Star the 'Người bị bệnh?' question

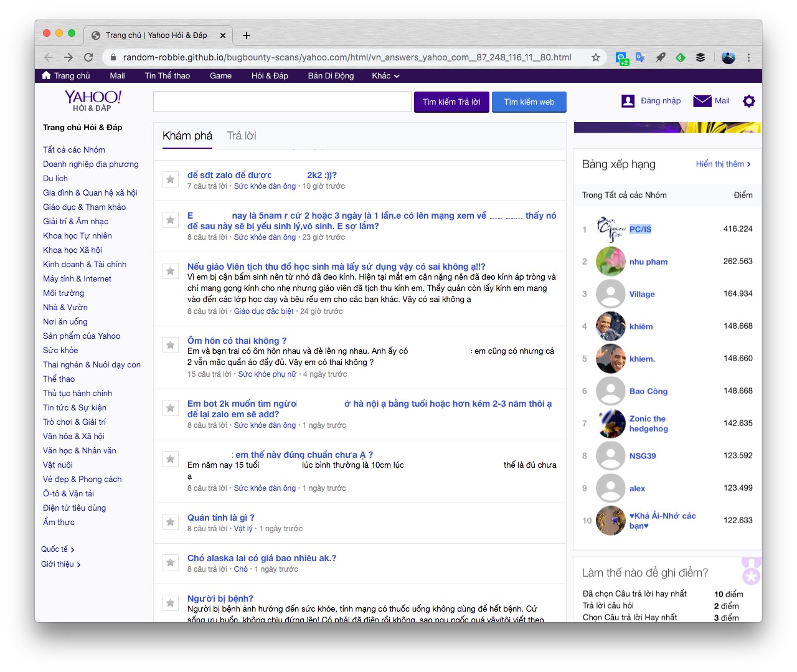pyautogui.click(x=170, y=603)
